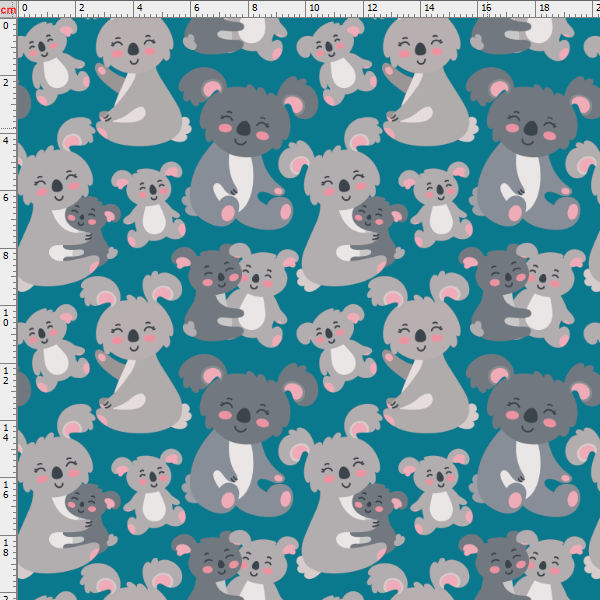
Task: Click the 18 mark on the horizontal ruler
Action: 544,8
